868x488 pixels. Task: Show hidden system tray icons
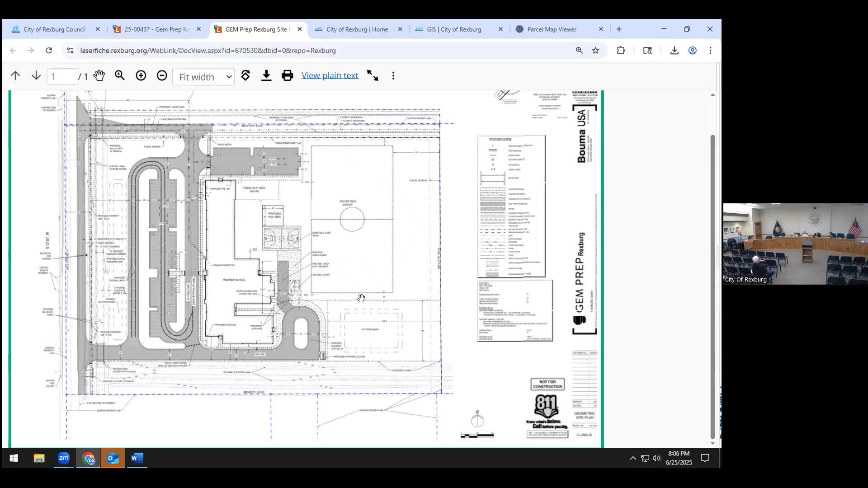633,458
